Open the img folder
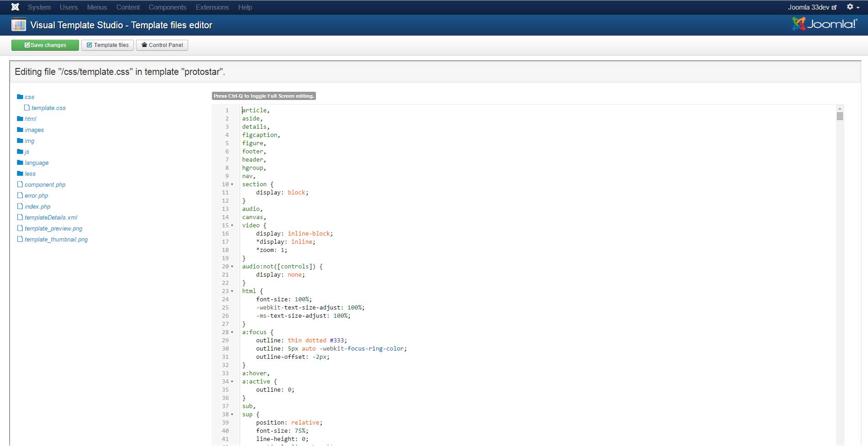 coord(29,141)
